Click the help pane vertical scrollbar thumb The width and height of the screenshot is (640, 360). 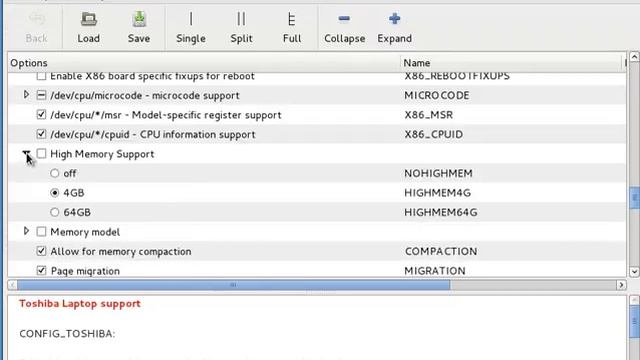pos(634,321)
